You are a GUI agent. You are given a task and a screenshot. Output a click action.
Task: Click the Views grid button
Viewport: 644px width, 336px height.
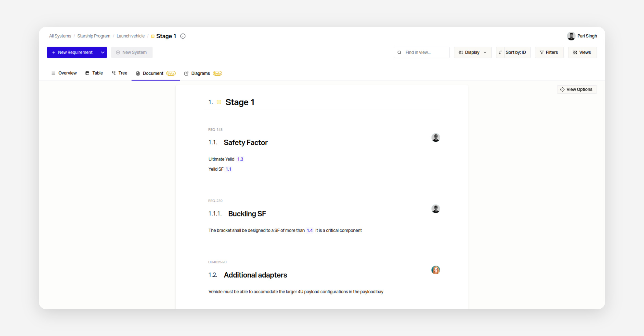582,53
